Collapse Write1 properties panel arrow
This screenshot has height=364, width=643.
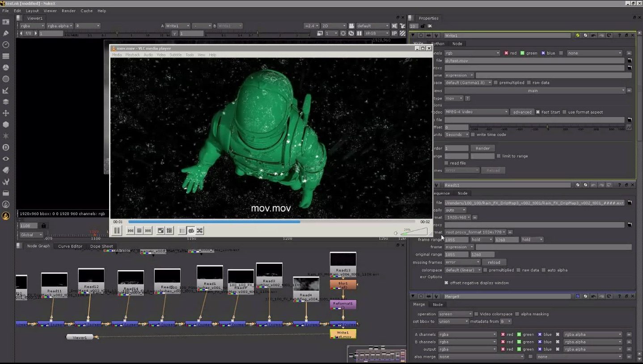(x=413, y=35)
